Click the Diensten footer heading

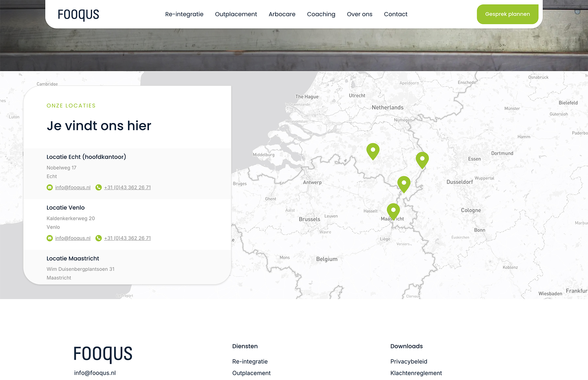245,346
